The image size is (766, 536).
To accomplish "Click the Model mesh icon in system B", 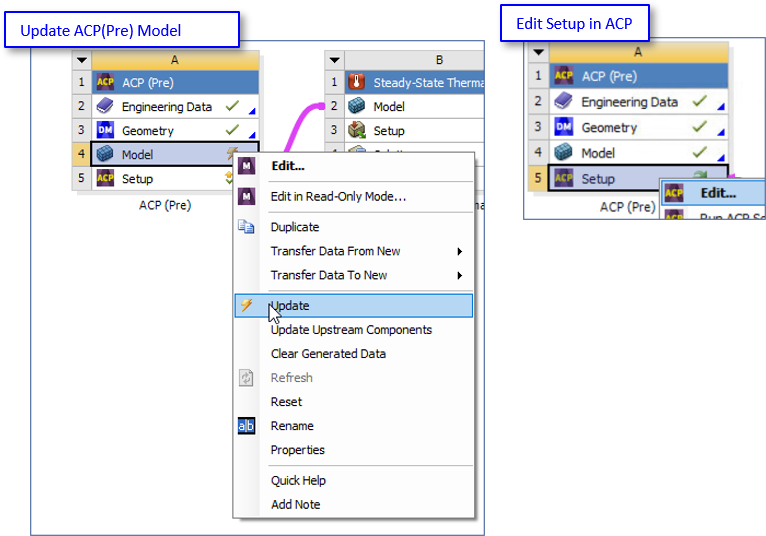I will point(357,106).
